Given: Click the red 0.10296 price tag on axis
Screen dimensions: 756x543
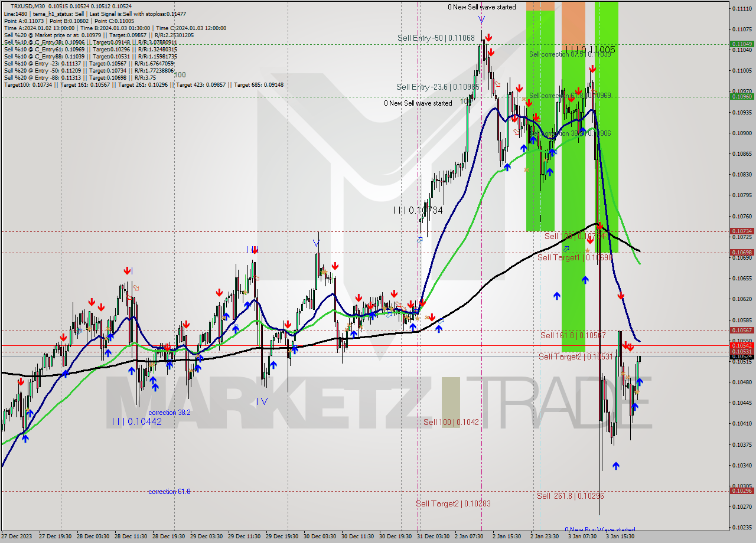Looking at the screenshot, I should [742, 491].
